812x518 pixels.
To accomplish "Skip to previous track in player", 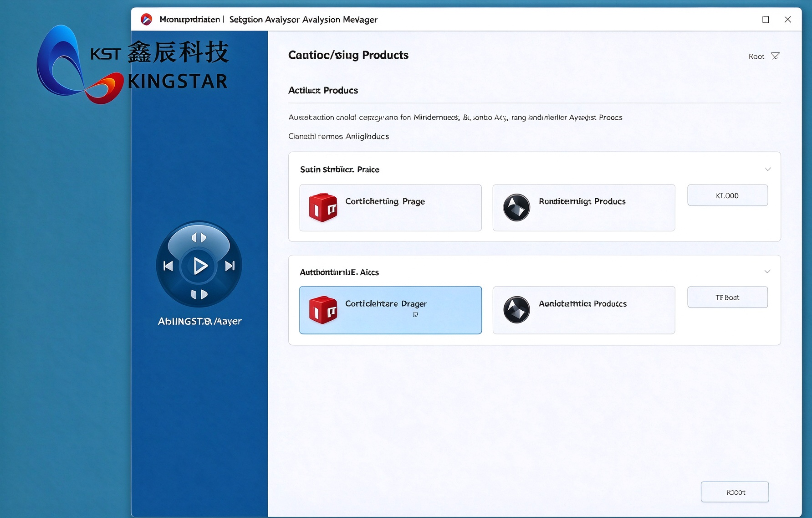I will (168, 266).
